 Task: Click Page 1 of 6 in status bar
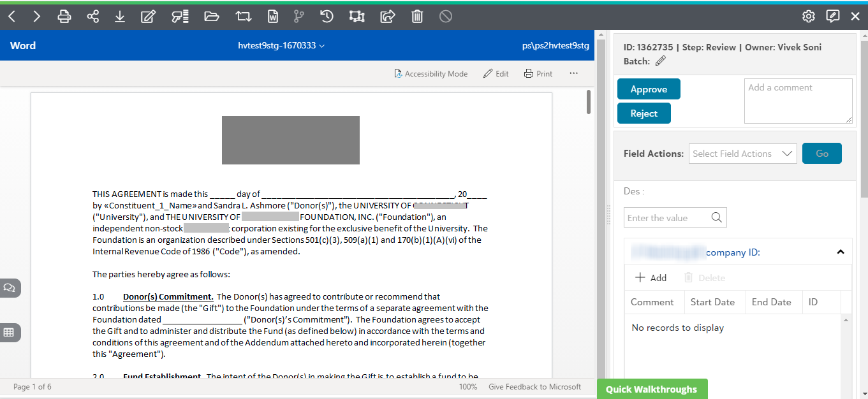pos(33,387)
